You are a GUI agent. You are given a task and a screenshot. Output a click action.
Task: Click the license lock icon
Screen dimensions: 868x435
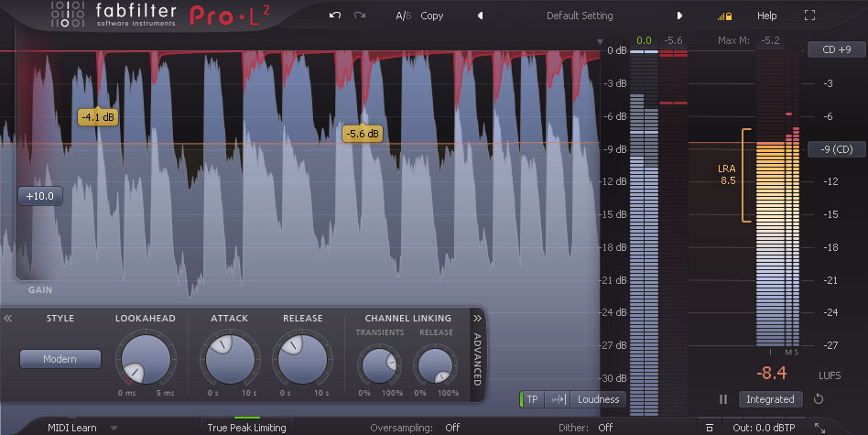724,16
